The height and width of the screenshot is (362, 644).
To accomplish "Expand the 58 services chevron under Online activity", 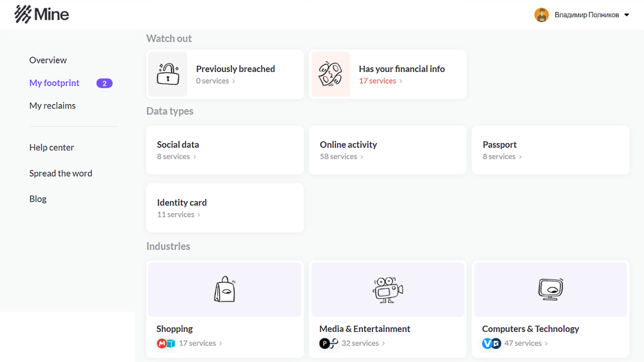I will pyautogui.click(x=362, y=157).
